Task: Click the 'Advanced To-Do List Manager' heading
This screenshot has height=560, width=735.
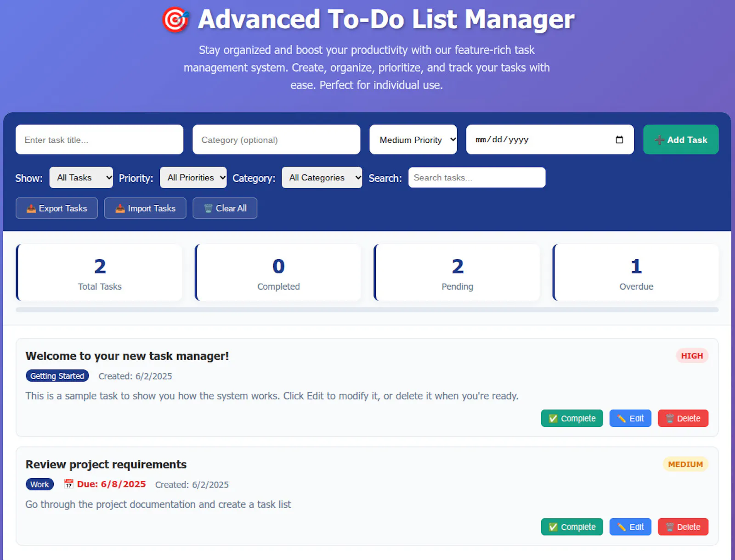Action: click(x=386, y=19)
